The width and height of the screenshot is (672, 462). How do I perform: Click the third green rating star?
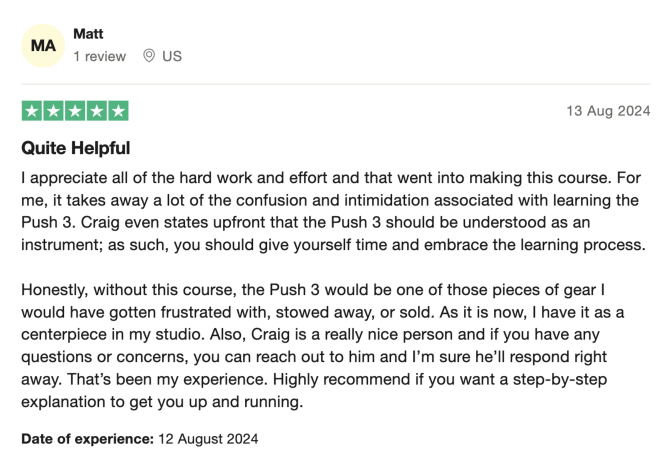tap(75, 111)
